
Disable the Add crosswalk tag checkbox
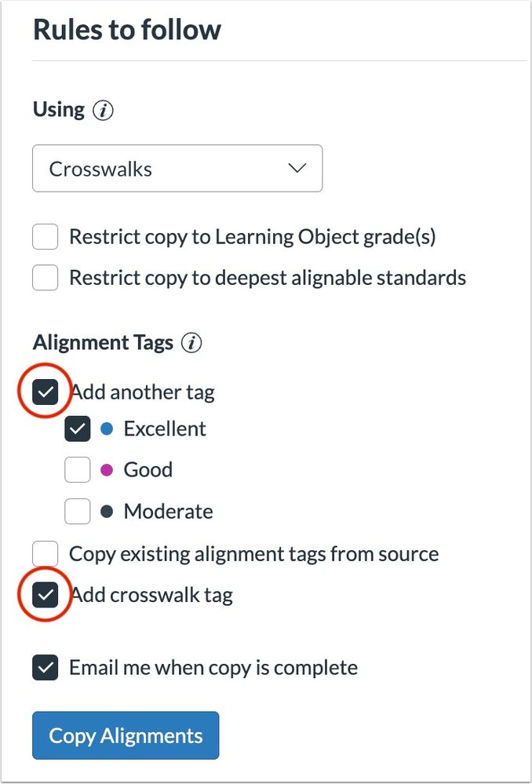pos(45,595)
